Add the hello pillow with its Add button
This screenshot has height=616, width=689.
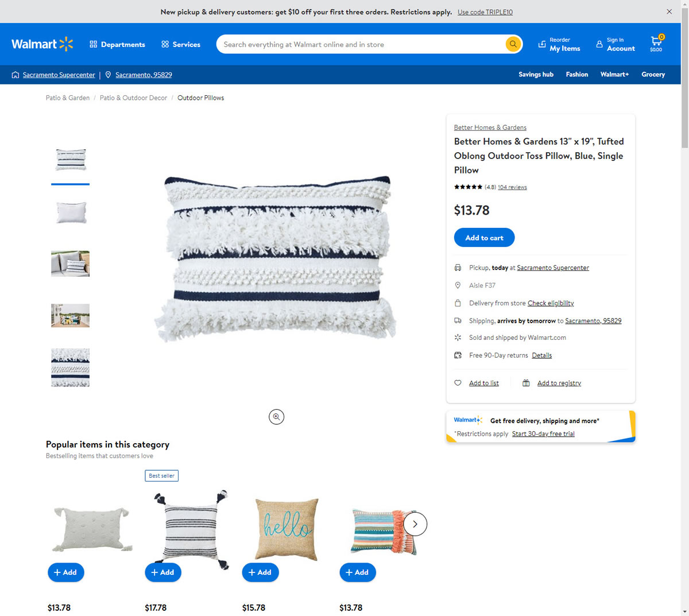coord(260,572)
